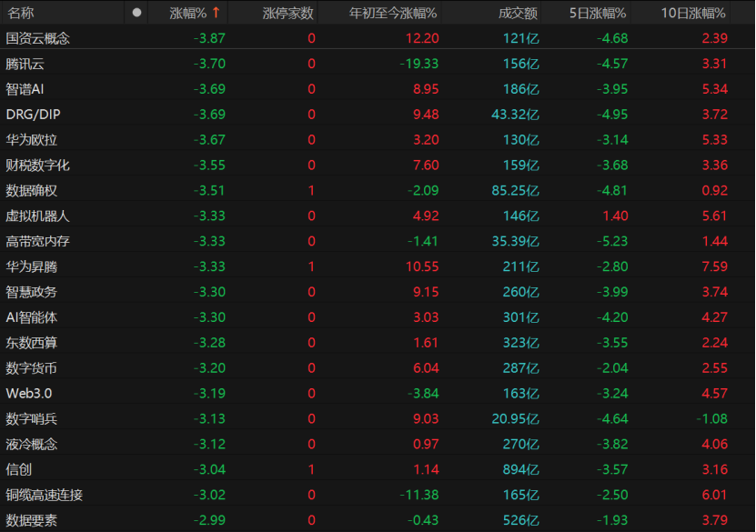Click 894亿 turnover value in 信创 row
This screenshot has height=532, width=756.
tap(521, 470)
